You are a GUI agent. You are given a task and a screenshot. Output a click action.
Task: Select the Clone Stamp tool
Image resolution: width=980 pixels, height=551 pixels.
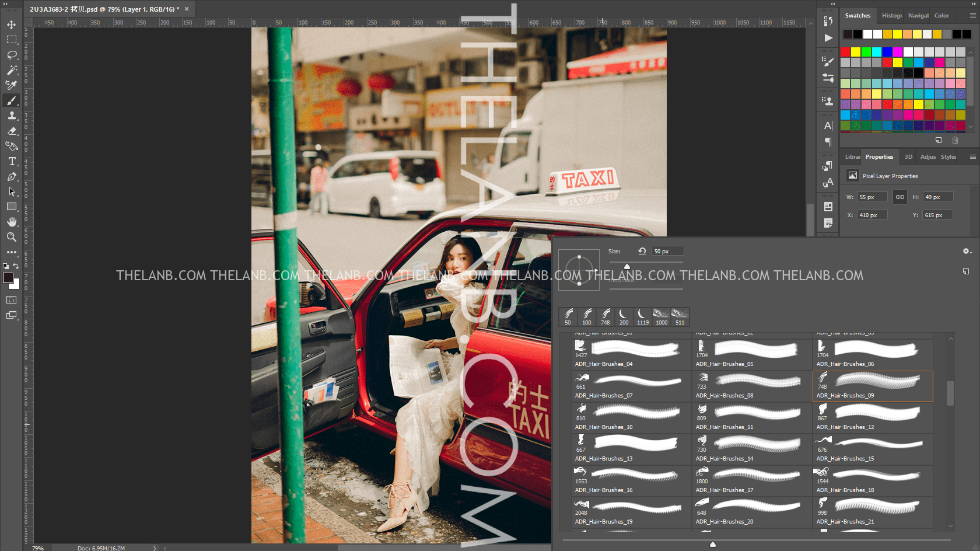(12, 116)
